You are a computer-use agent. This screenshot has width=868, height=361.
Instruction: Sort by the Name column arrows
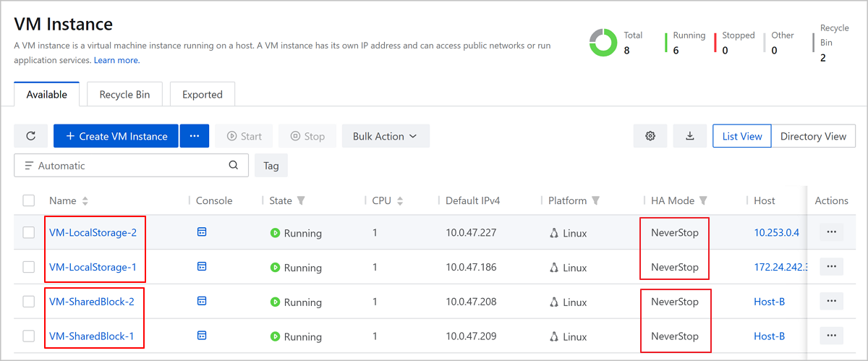pyautogui.click(x=85, y=200)
